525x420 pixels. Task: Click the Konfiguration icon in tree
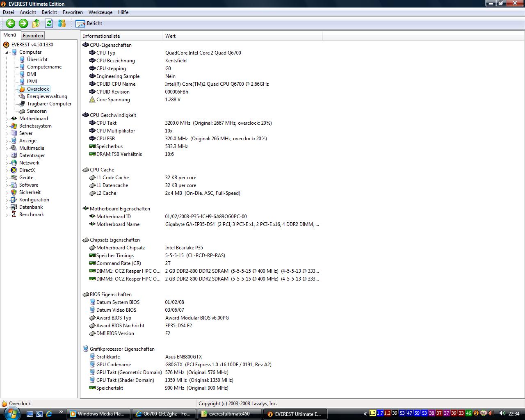coord(14,200)
